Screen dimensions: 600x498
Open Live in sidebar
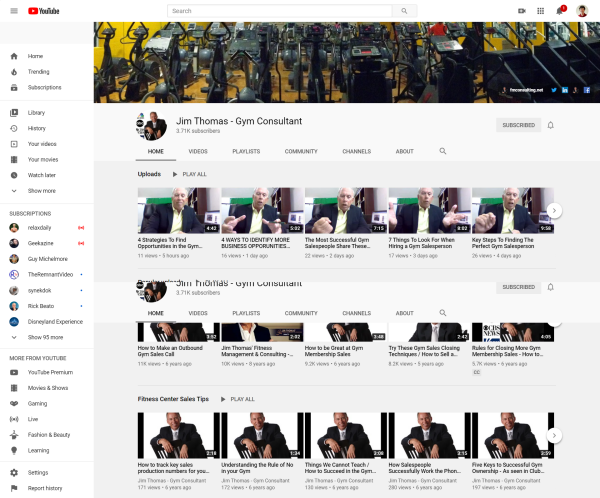47,419
